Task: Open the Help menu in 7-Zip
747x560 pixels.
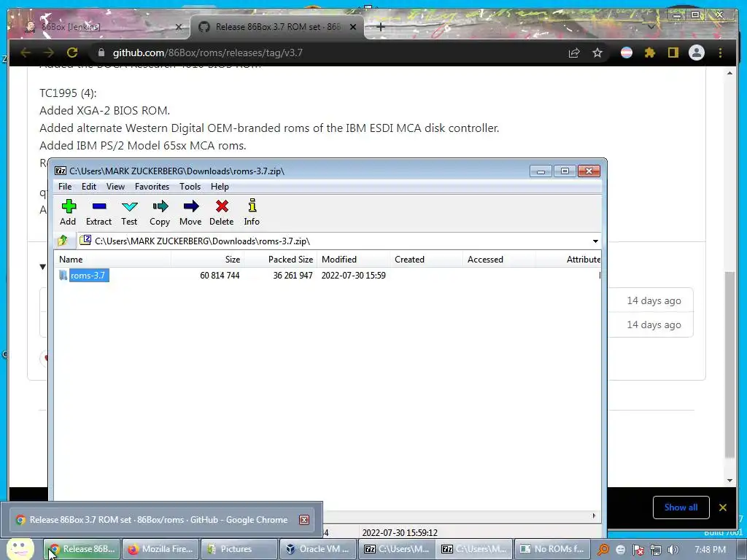Action: tap(220, 187)
